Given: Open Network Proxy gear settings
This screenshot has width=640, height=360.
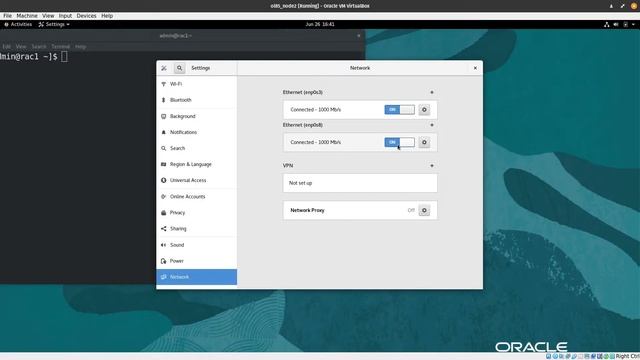Looking at the screenshot, I should [x=424, y=211].
